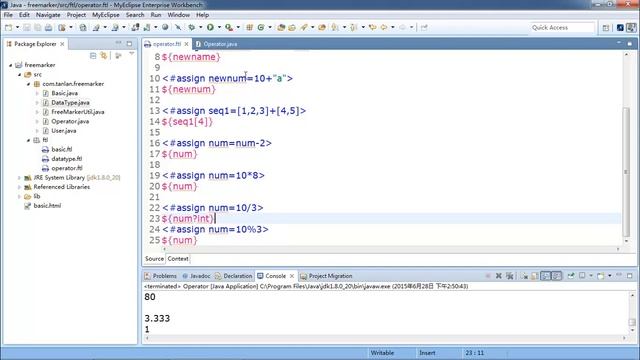Open the File menu

pyautogui.click(x=8, y=15)
